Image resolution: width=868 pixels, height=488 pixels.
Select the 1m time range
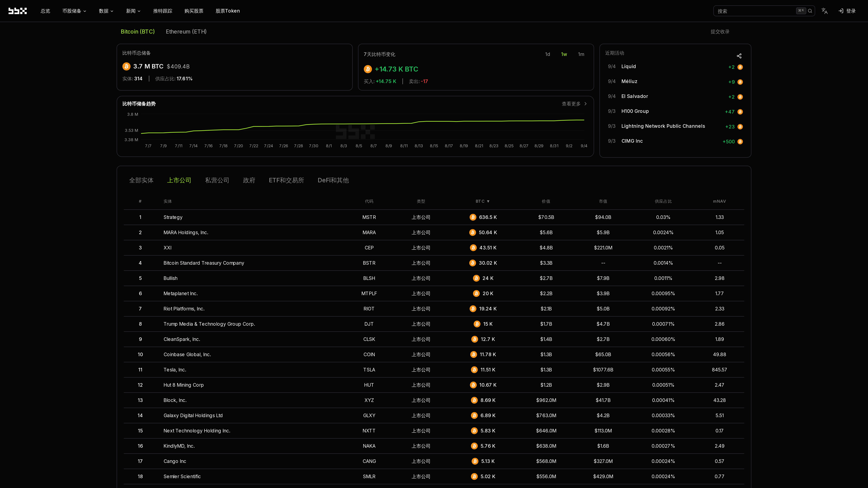(581, 54)
